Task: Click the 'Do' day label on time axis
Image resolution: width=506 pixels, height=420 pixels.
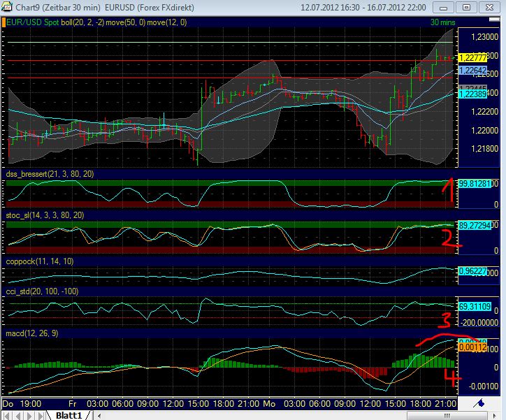Action: pyautogui.click(x=8, y=404)
